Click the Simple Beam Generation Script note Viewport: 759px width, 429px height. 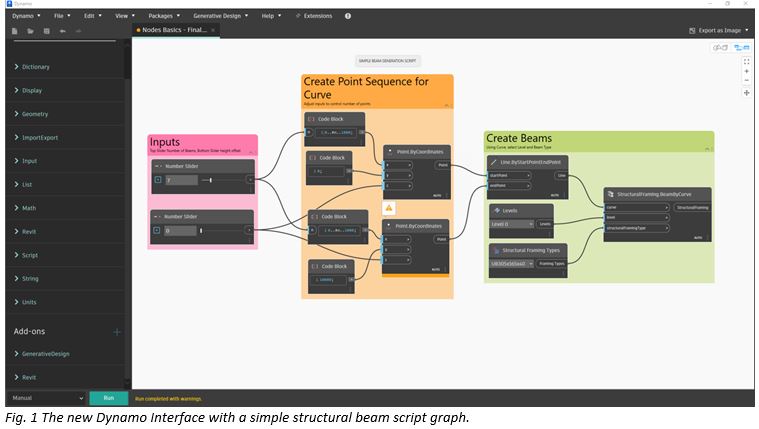387,61
